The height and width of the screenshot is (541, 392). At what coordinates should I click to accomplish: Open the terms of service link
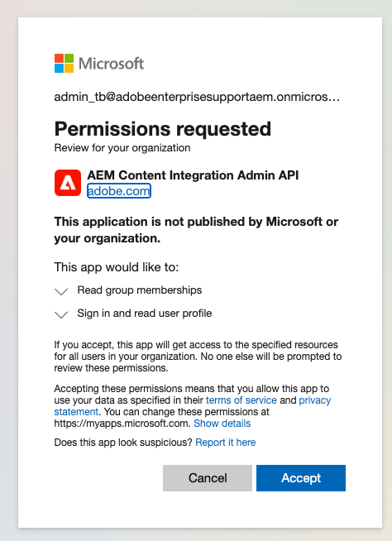[x=241, y=400]
